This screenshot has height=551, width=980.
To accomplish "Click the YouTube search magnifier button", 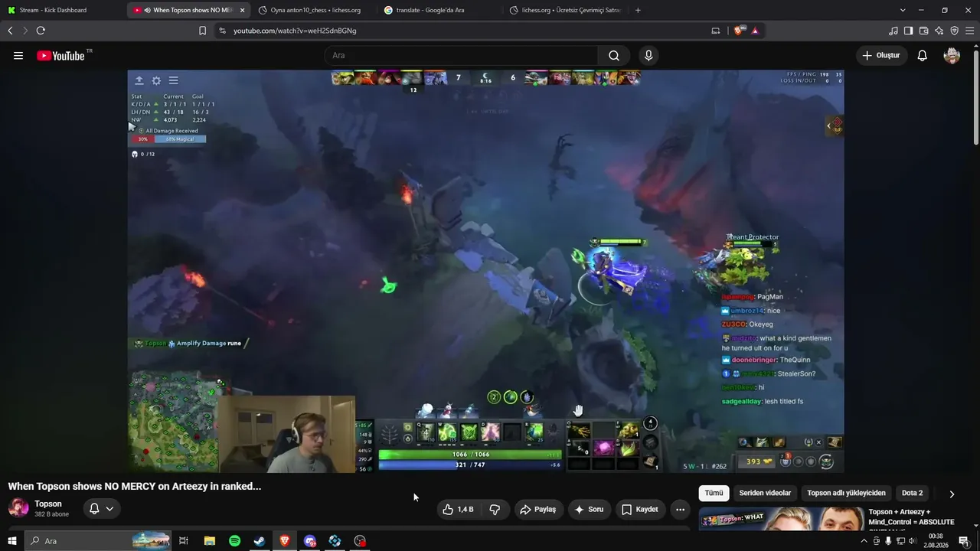I will tap(614, 56).
